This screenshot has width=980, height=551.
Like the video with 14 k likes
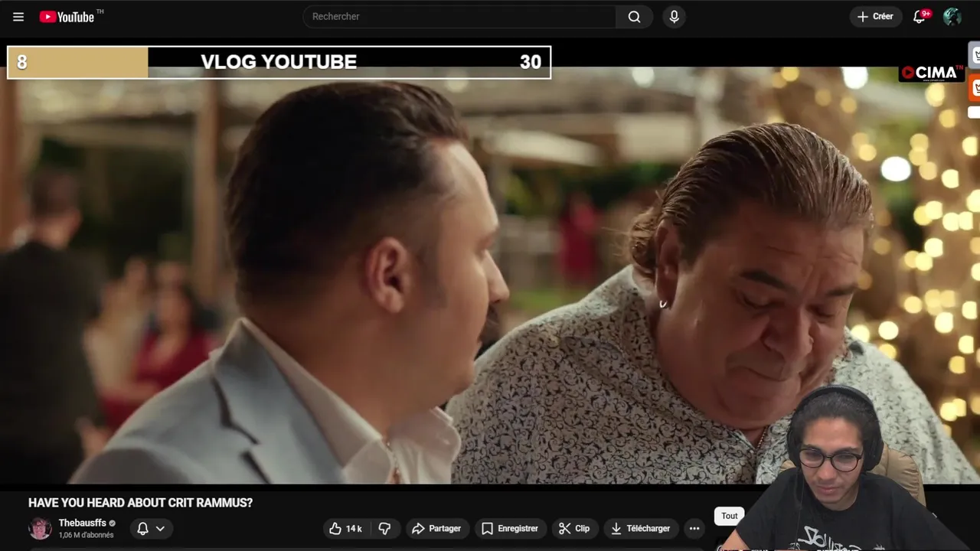pyautogui.click(x=345, y=528)
